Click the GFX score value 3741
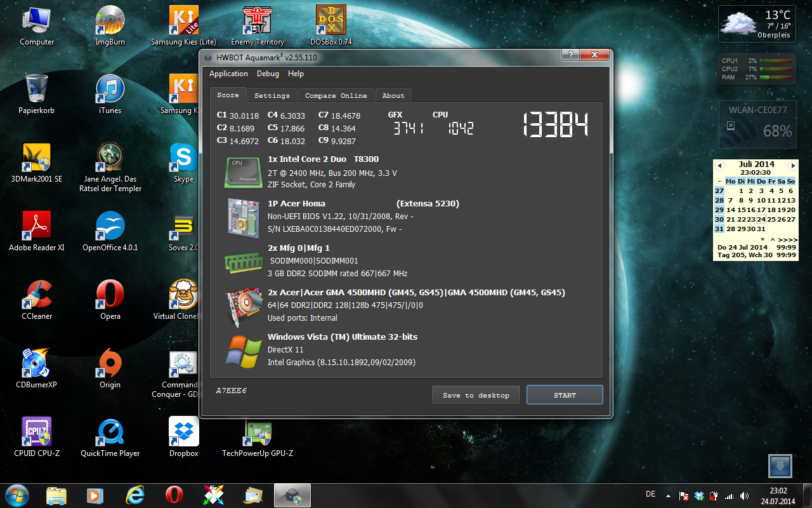Screen dimensions: 812x508 click(x=408, y=128)
